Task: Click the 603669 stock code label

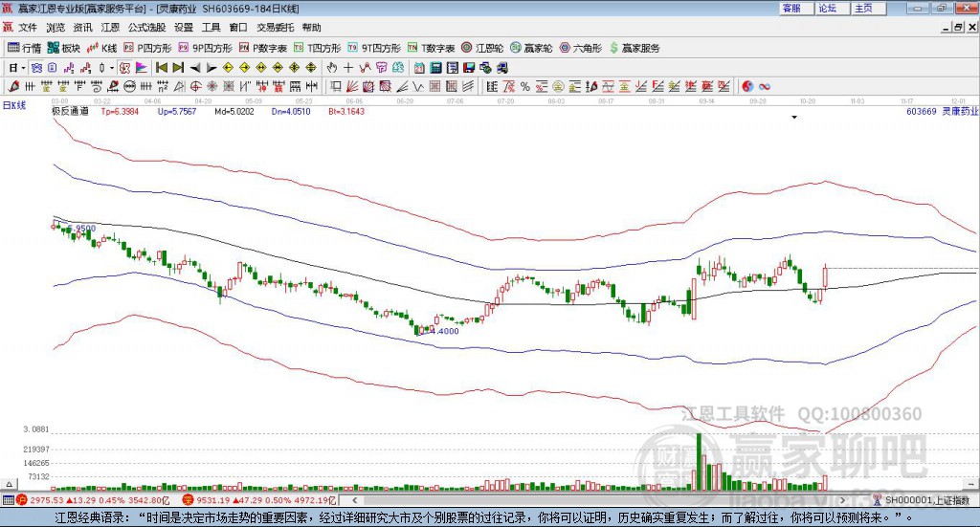Action: pos(922,112)
